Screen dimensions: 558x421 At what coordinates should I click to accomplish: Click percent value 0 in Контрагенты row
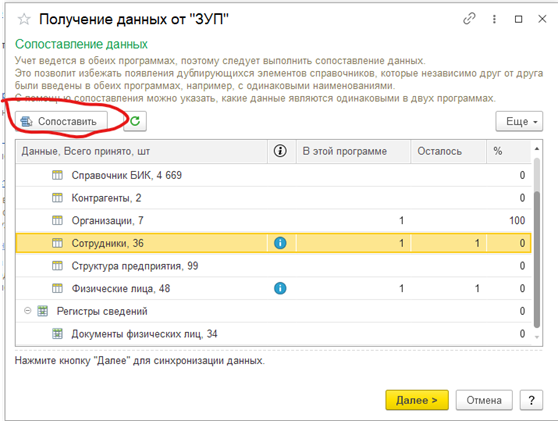[522, 198]
